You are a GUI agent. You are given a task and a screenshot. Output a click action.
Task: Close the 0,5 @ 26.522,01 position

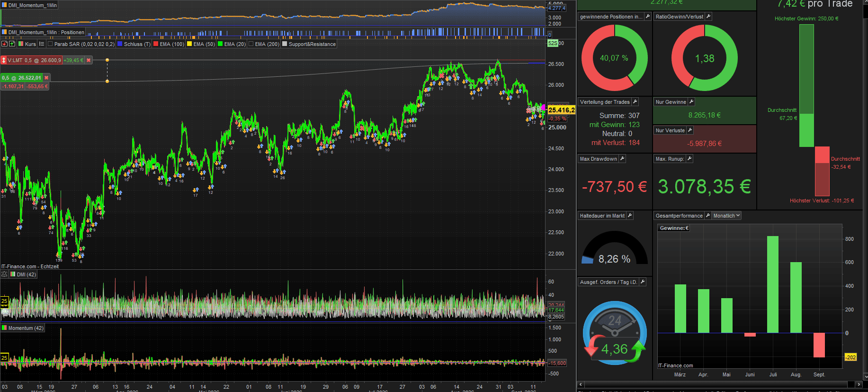tap(46, 78)
